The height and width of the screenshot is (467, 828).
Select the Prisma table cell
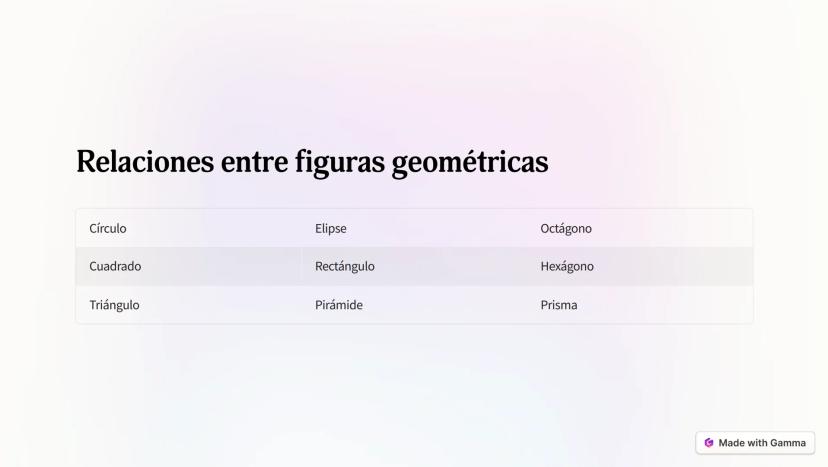(x=559, y=305)
